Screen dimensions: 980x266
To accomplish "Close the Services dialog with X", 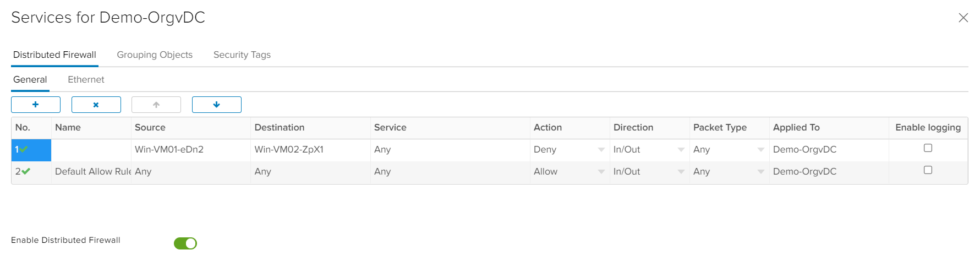I will [963, 18].
